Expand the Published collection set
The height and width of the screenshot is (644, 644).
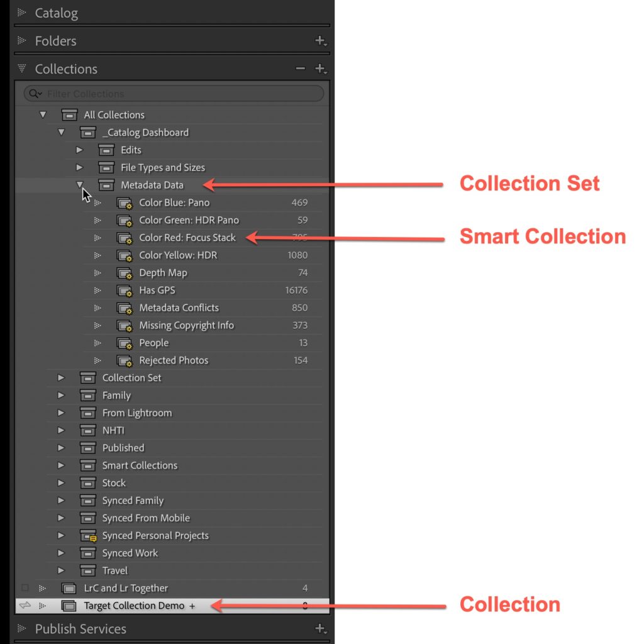coord(61,448)
